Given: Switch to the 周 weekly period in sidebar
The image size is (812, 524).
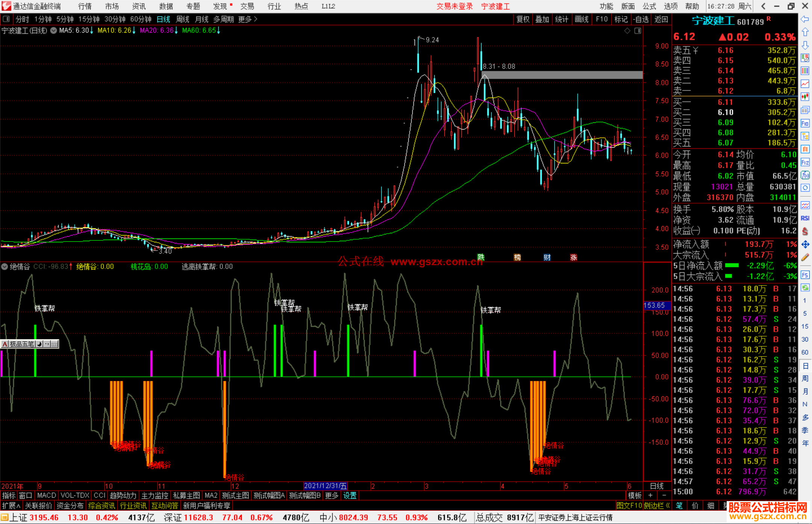Looking at the screenshot, I should point(805,378).
